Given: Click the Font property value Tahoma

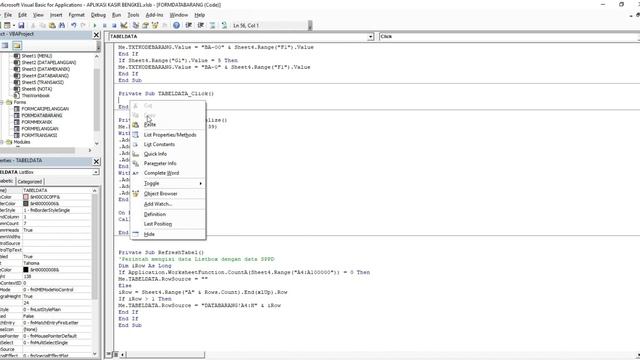Looking at the screenshot, I should pos(56,263).
